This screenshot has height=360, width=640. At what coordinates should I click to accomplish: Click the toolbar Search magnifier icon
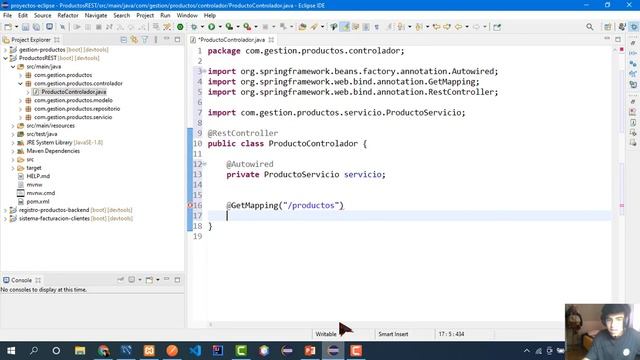coord(589,27)
